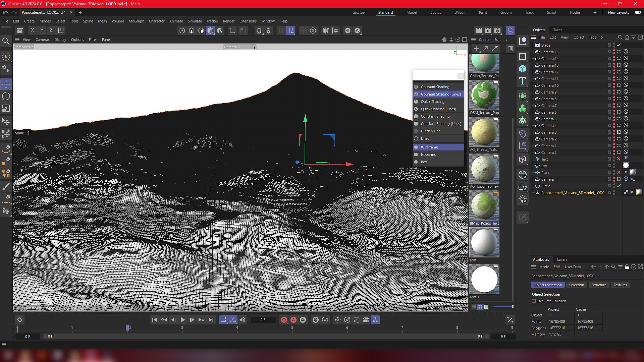The image size is (644, 362).
Task: Click the Asset Browser archive icon
Action: tap(20, 31)
